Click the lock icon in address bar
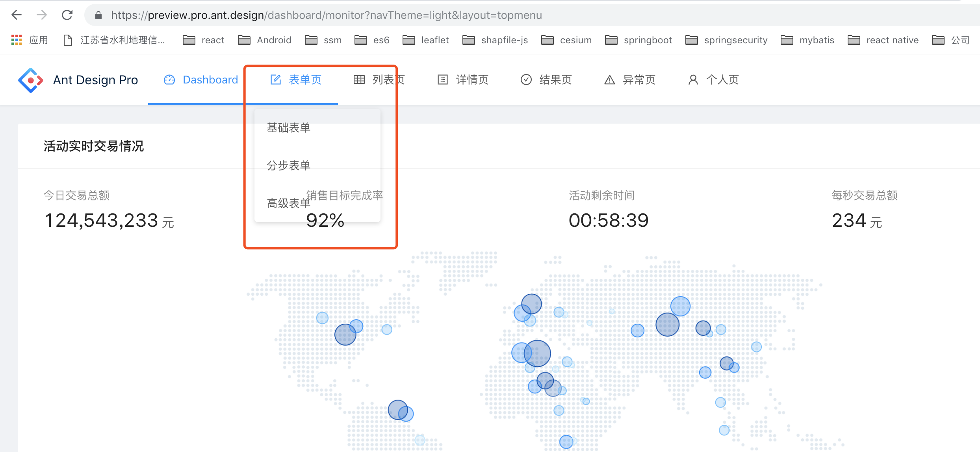This screenshot has width=980, height=452. point(98,15)
